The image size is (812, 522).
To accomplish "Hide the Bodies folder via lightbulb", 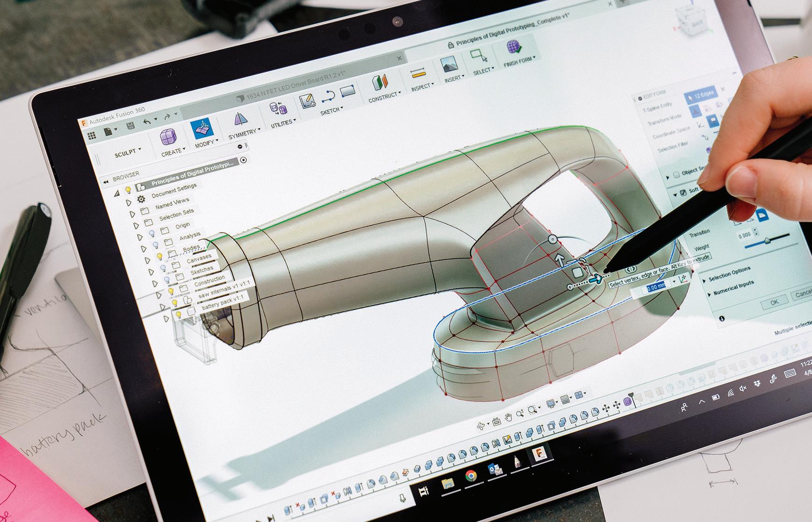I will (159, 257).
